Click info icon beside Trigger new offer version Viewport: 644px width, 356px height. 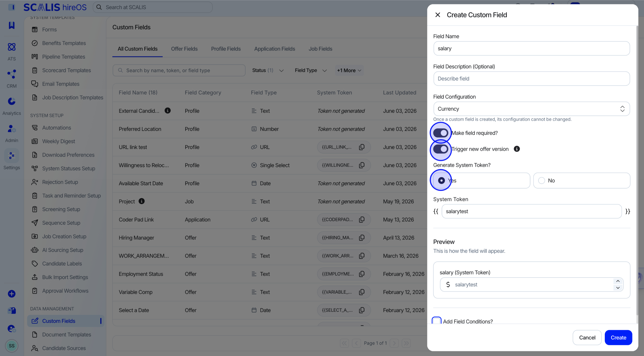tap(517, 149)
